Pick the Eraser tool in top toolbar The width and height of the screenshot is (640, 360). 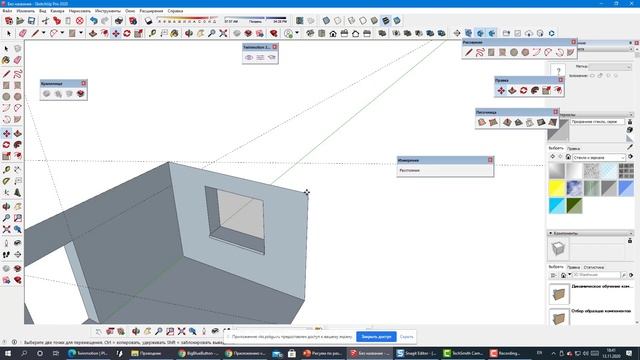(x=23, y=33)
